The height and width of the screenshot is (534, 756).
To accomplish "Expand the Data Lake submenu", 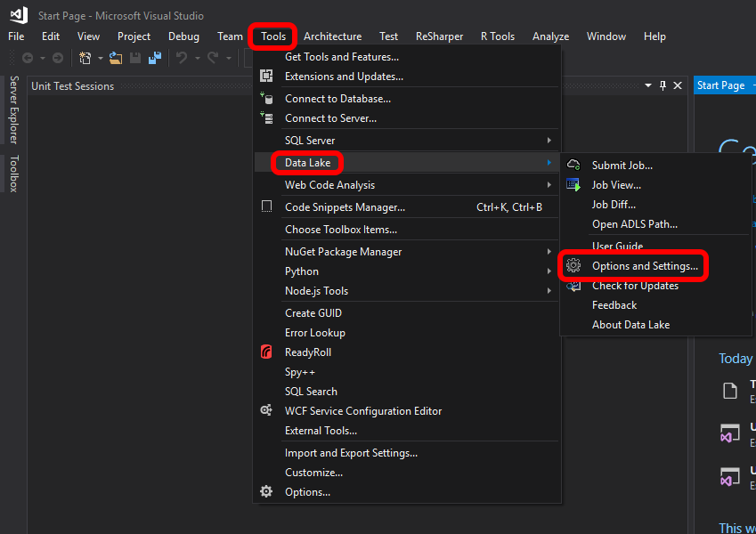I will pos(549,162).
